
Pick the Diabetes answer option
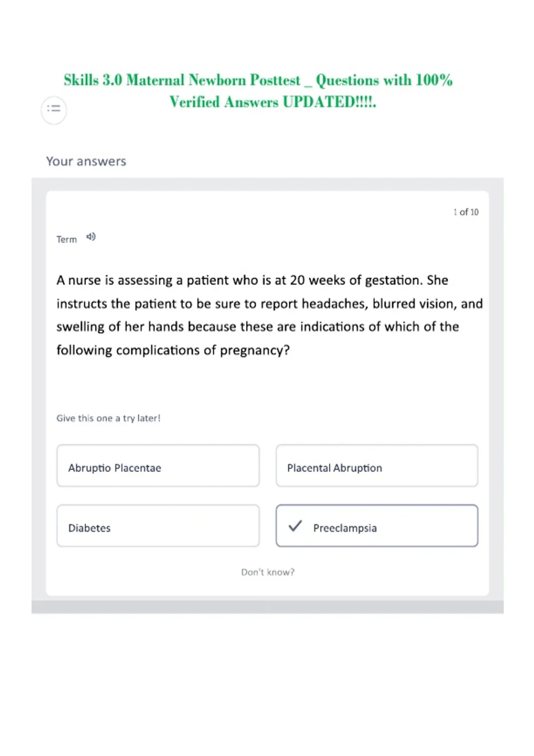point(158,526)
